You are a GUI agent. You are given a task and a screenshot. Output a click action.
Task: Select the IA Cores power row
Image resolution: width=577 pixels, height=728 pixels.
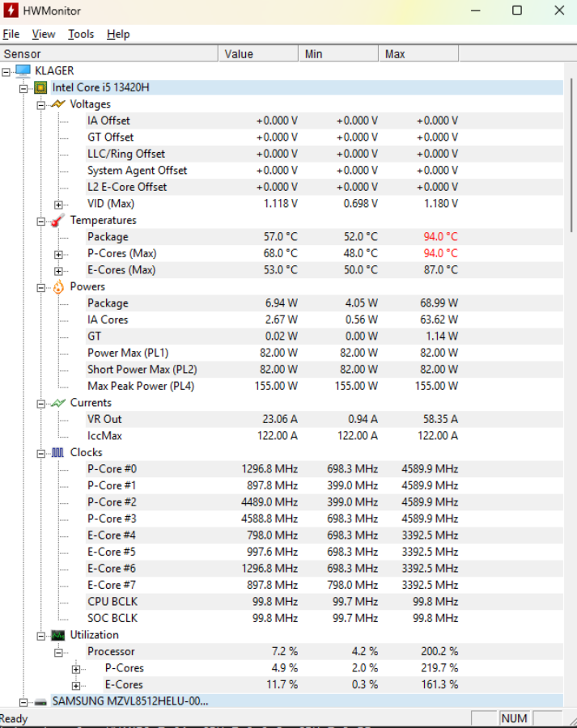[x=325, y=320]
